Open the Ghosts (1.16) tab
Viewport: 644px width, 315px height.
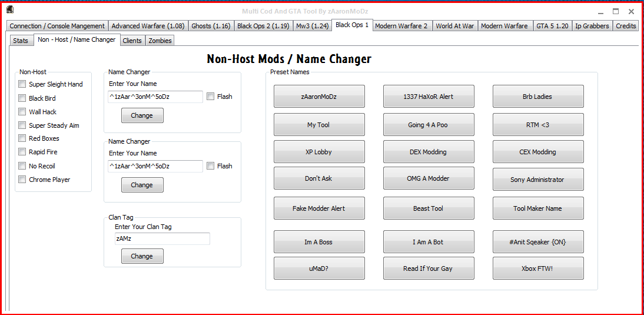pyautogui.click(x=211, y=26)
